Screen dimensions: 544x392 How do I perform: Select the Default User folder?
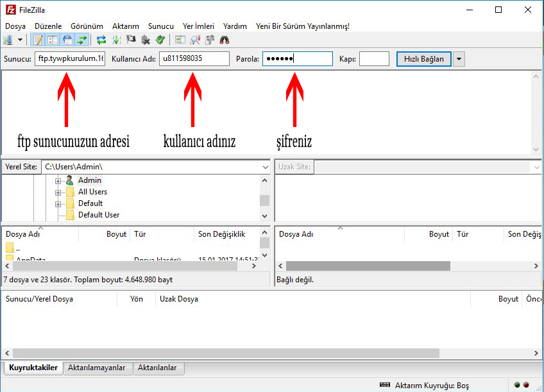[99, 215]
